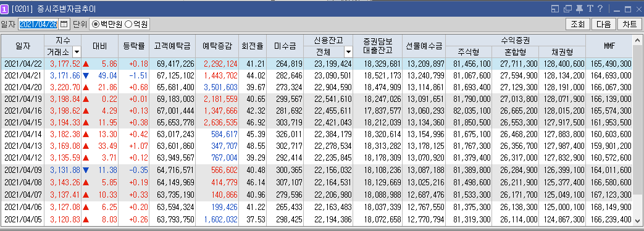Viewport: 644px width, 231px height.
Task: Click the 고객예탁금 column header
Action: (172, 46)
